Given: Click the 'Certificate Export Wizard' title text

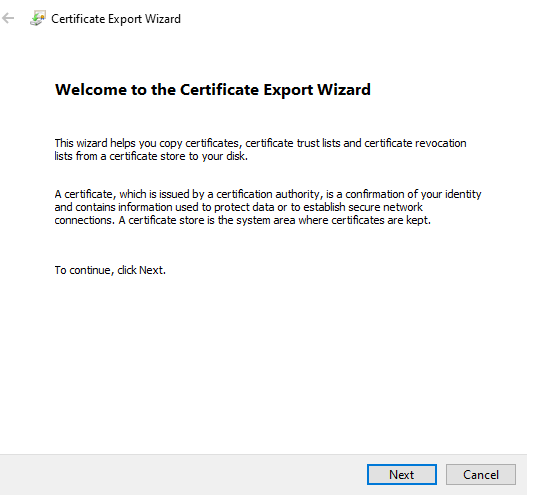Looking at the screenshot, I should (x=116, y=19).
